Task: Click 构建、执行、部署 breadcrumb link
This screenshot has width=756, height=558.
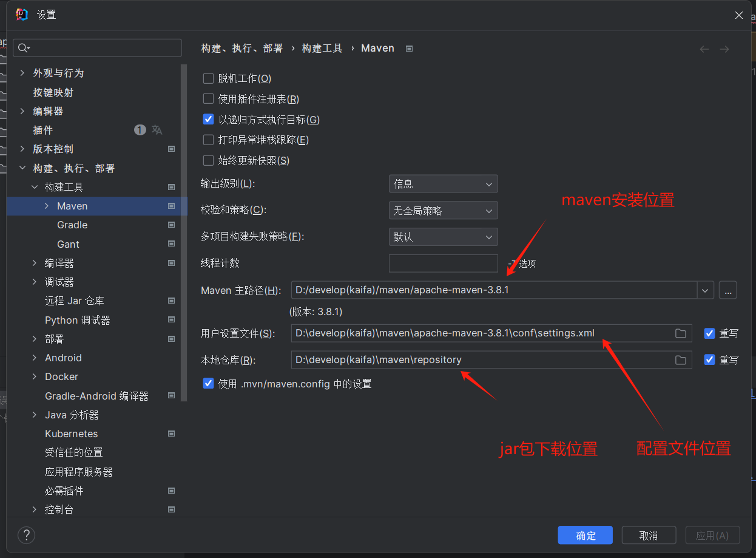Action: point(242,48)
